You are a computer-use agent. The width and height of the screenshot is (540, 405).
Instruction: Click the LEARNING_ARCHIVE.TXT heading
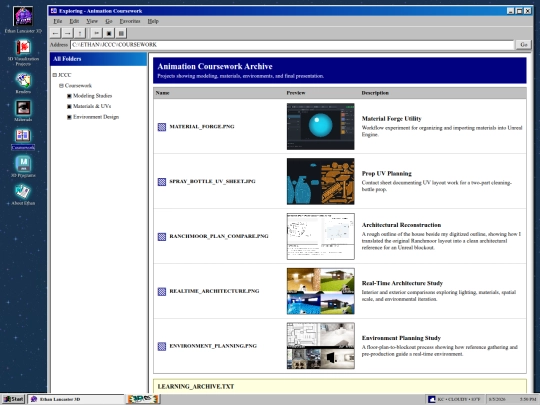(x=196, y=386)
